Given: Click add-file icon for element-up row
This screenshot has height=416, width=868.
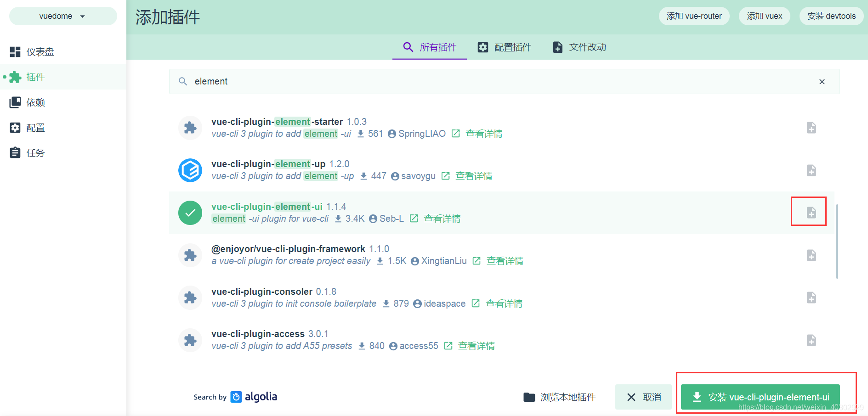Looking at the screenshot, I should tap(811, 170).
